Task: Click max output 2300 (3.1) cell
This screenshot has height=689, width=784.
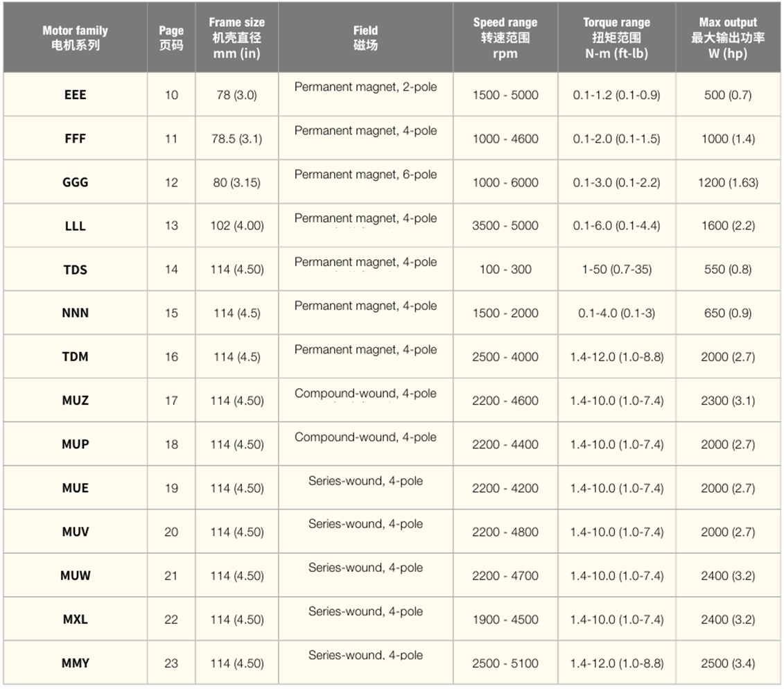Action: pos(728,401)
